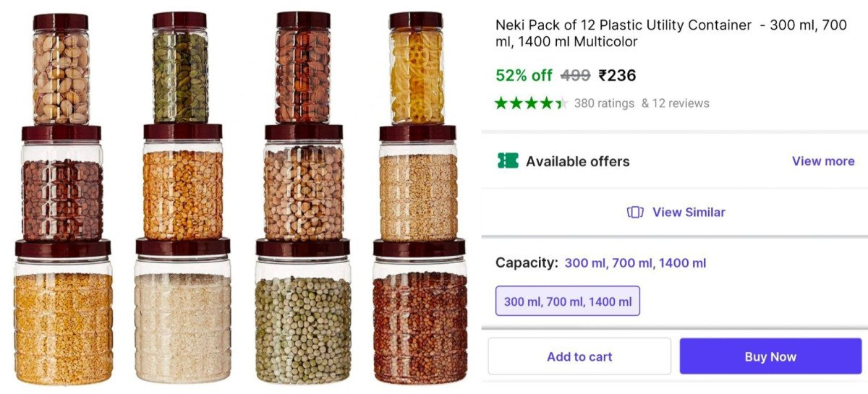Viewport: 868px width, 394px height.
Task: Click the ₹236 discounted price
Action: (617, 75)
